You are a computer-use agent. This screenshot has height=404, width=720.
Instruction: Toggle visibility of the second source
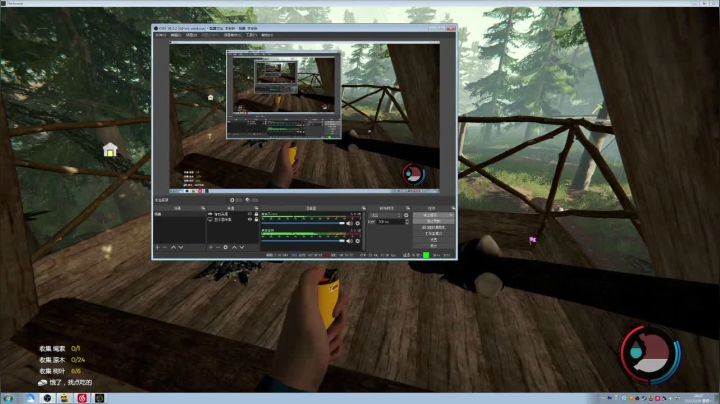[x=250, y=219]
